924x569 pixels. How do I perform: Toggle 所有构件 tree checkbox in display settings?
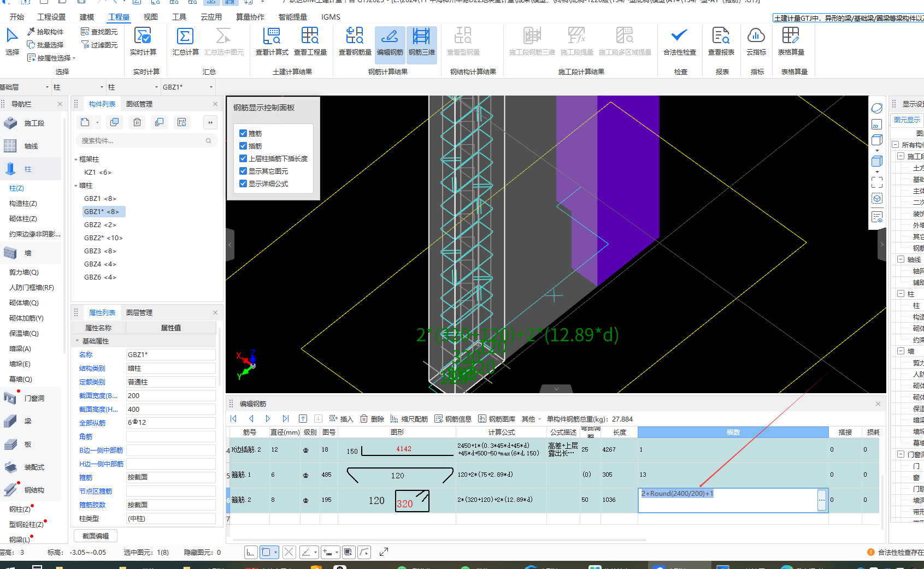(x=895, y=145)
